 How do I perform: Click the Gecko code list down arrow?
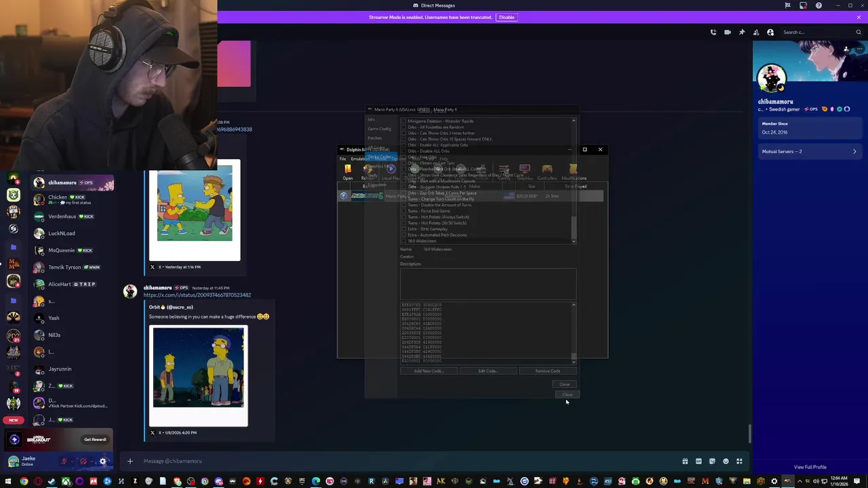(x=574, y=241)
